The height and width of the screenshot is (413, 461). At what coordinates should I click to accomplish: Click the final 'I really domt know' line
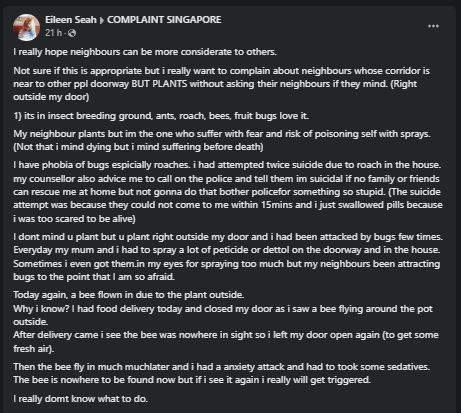[80, 399]
